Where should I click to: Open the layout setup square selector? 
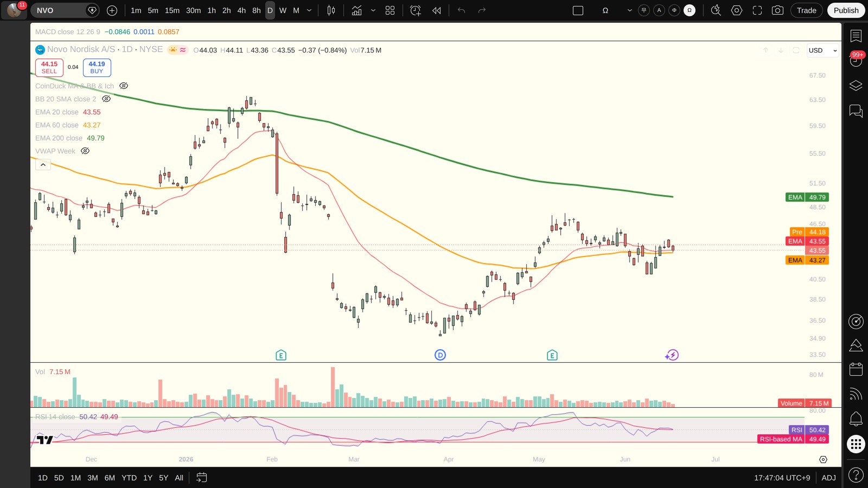(x=578, y=10)
